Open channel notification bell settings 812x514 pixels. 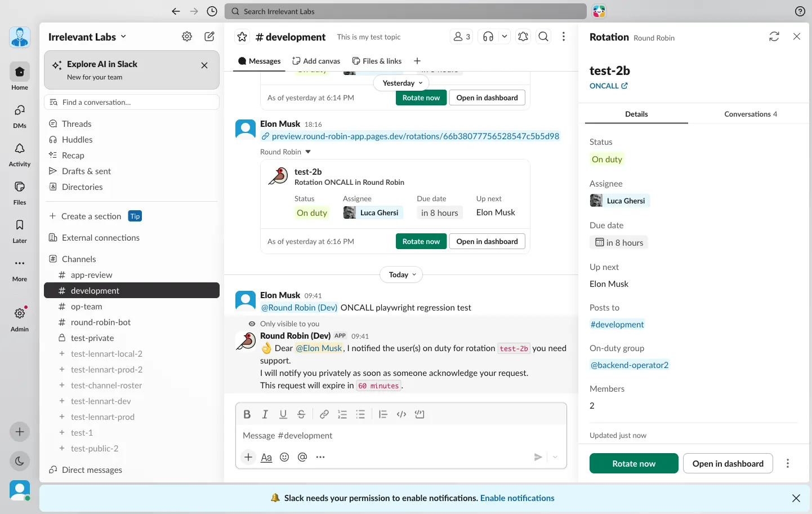coord(523,37)
